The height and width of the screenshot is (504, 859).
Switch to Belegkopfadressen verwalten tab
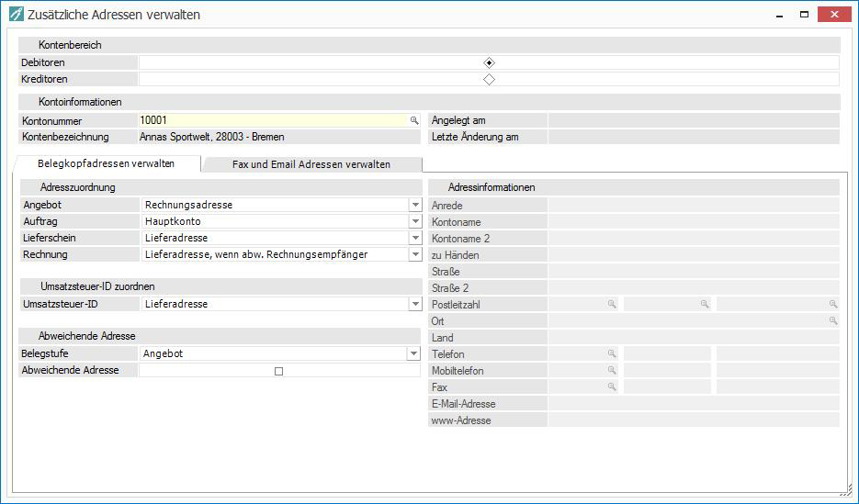107,163
